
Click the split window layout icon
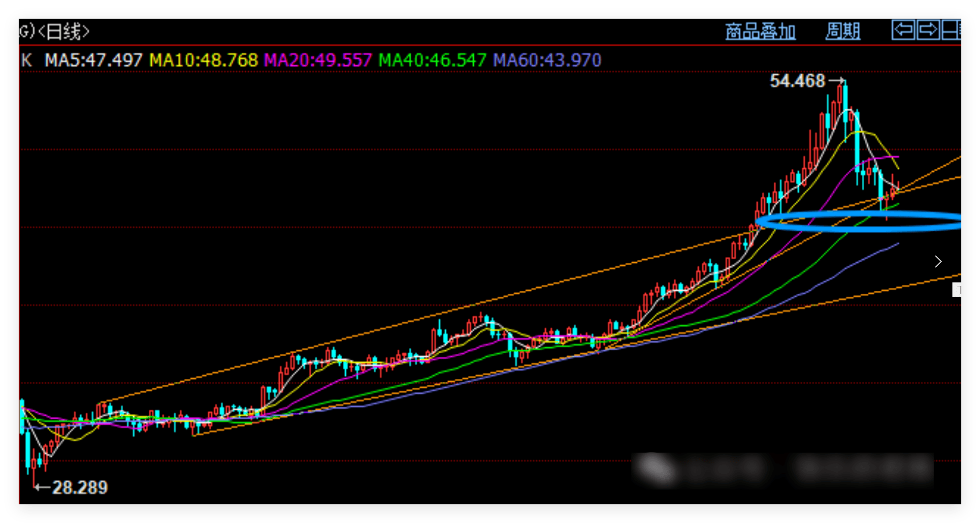click(951, 30)
